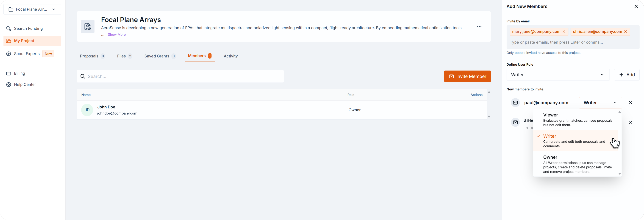This screenshot has width=644, height=220.
Task: Click the Show More description link
Action: (x=117, y=35)
